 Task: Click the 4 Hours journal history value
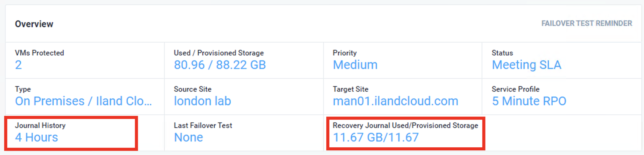coord(36,137)
